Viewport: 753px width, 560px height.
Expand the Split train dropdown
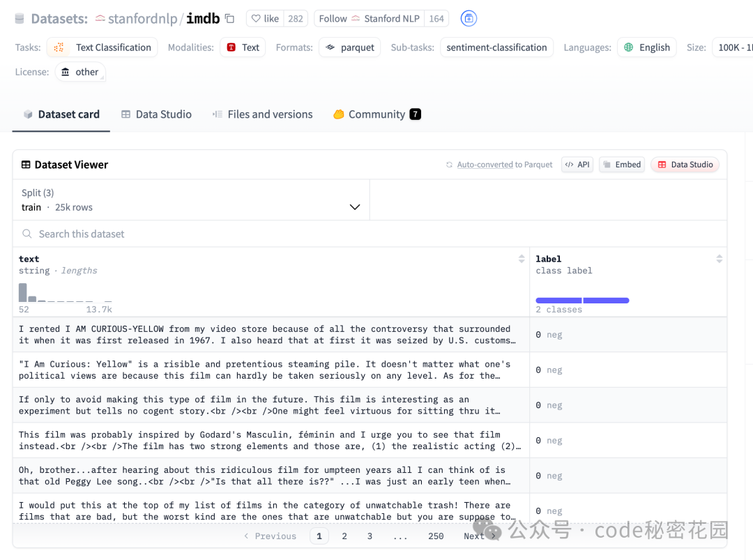pyautogui.click(x=191, y=200)
